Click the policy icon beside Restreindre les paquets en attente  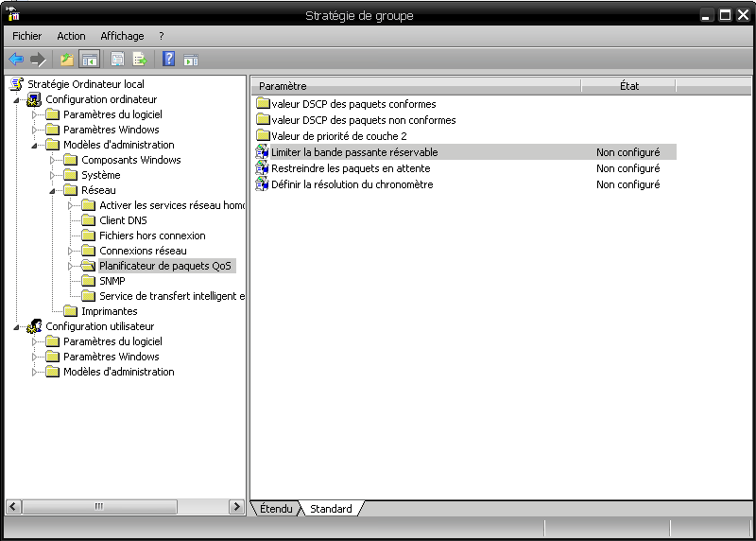tap(262, 167)
